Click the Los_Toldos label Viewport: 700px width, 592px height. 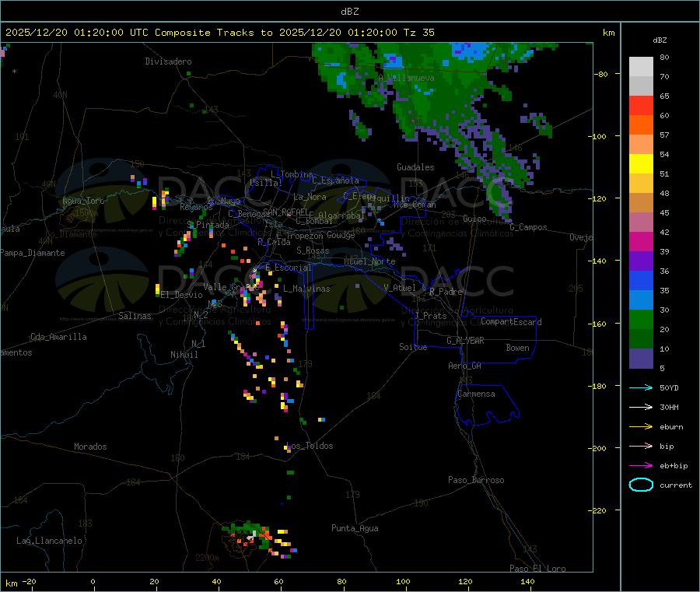coord(310,446)
